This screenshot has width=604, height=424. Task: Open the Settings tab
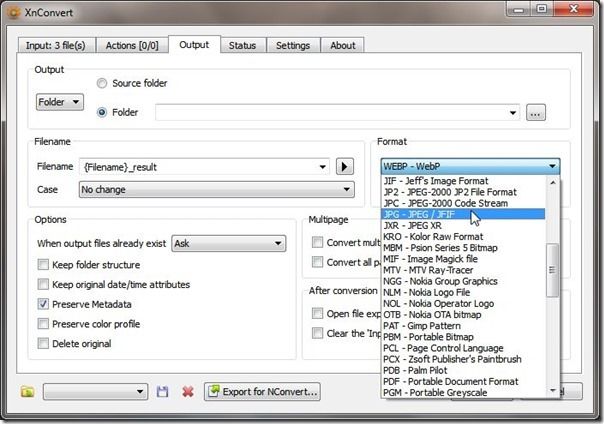coord(293,45)
